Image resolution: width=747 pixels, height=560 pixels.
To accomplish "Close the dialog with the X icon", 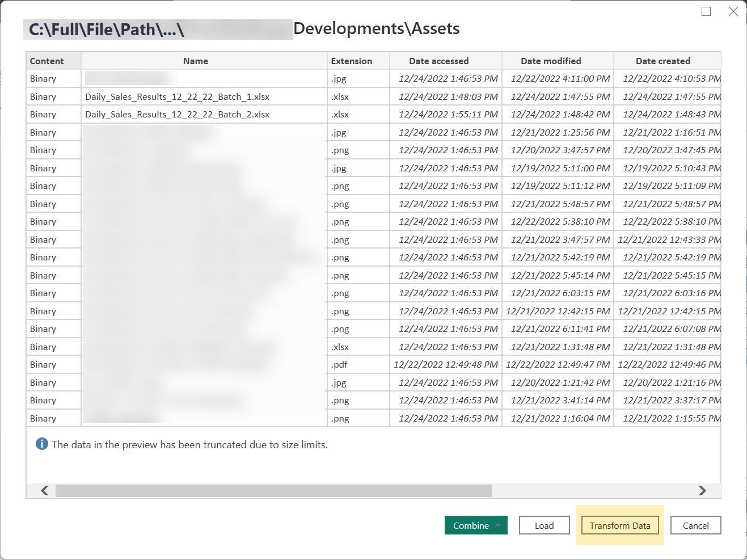I will [x=733, y=11].
